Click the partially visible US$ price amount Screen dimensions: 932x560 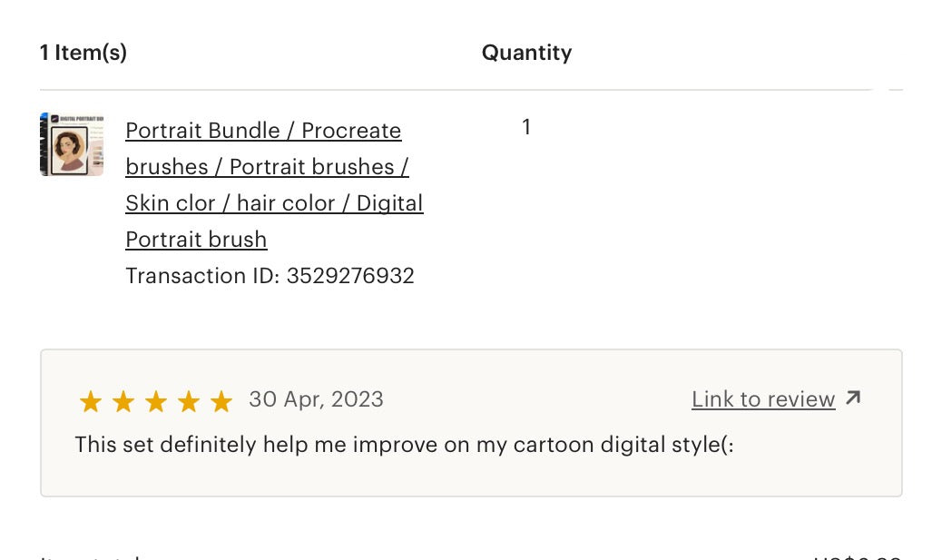pos(857,557)
